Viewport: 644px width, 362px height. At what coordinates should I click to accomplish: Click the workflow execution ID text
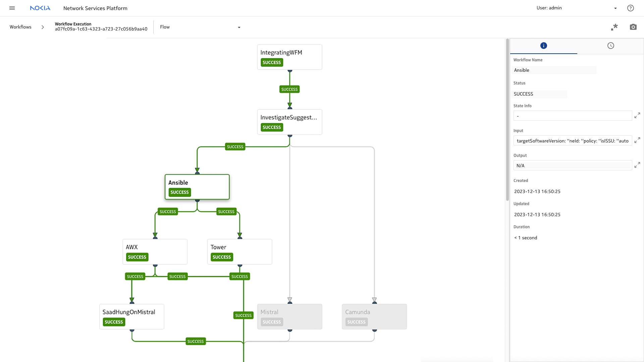pos(101,29)
